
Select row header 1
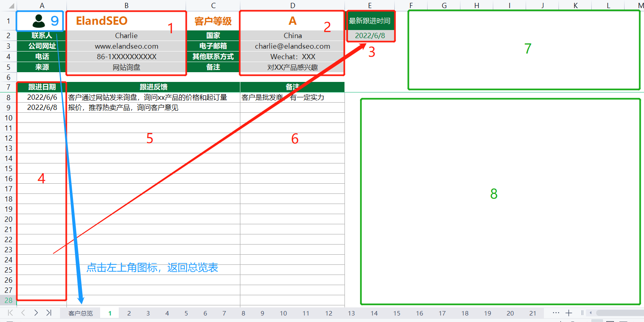coord(8,21)
